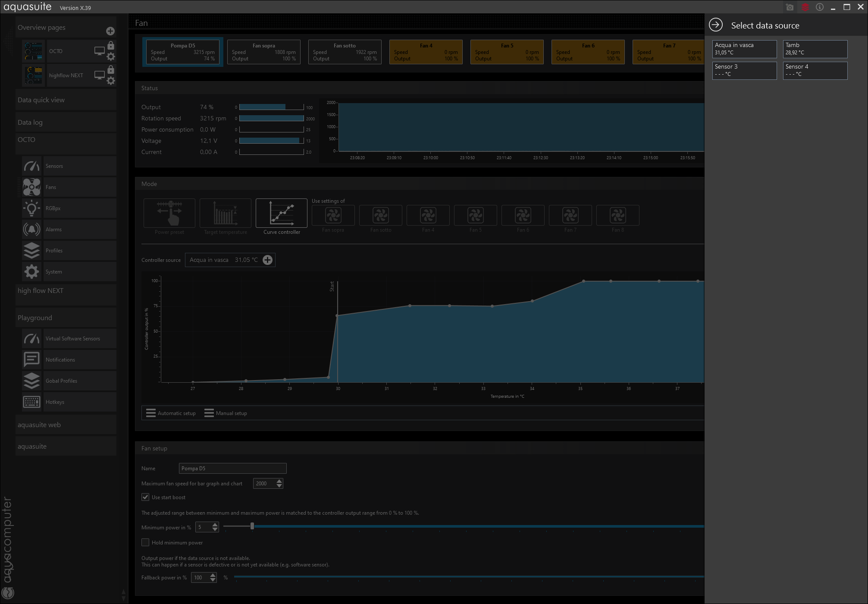Toggle the lock icon on OCTO page
The width and height of the screenshot is (868, 604).
click(111, 45)
